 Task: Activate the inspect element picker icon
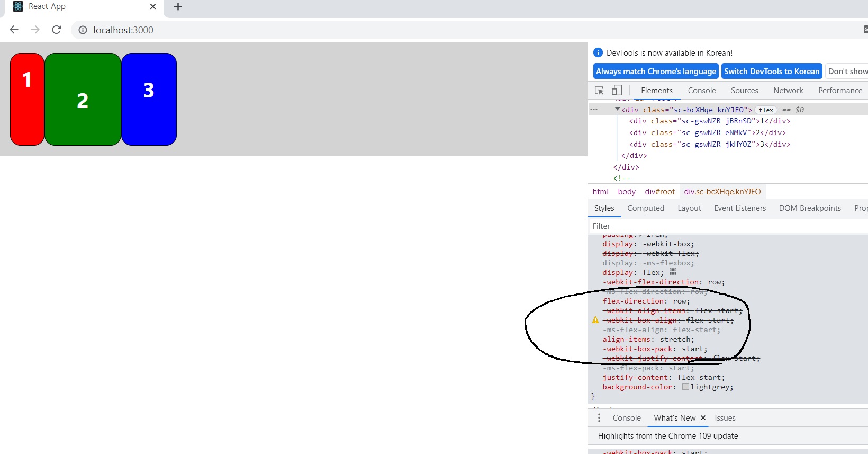599,91
